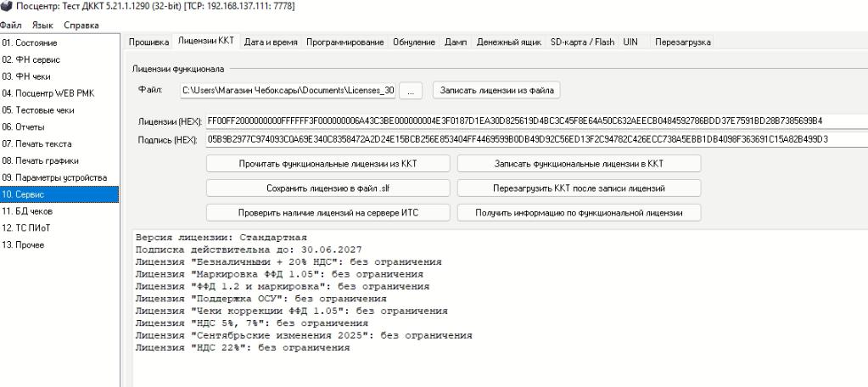Click the 'Поддержка ОСУ' license line
This screenshot has width=868, height=387.
pyautogui.click(x=260, y=299)
